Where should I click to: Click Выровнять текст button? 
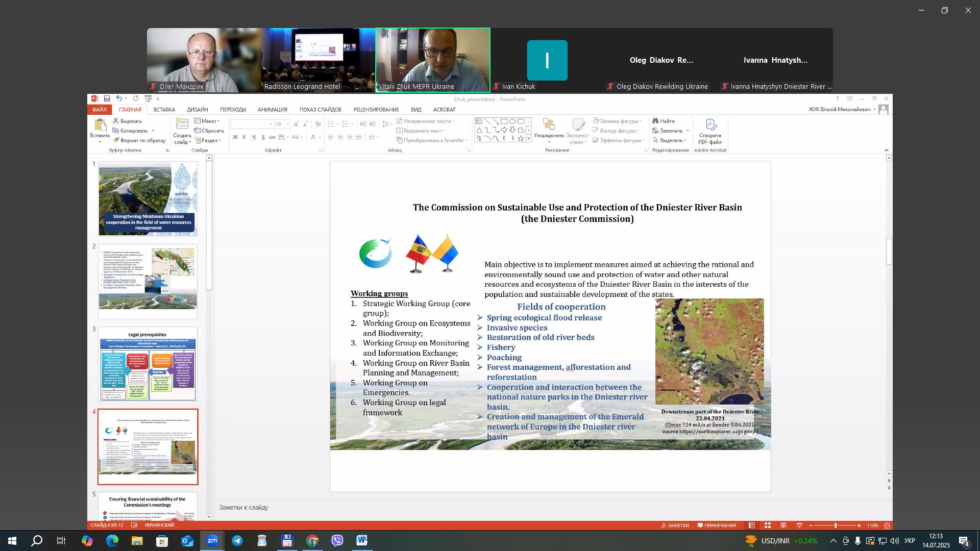(421, 131)
